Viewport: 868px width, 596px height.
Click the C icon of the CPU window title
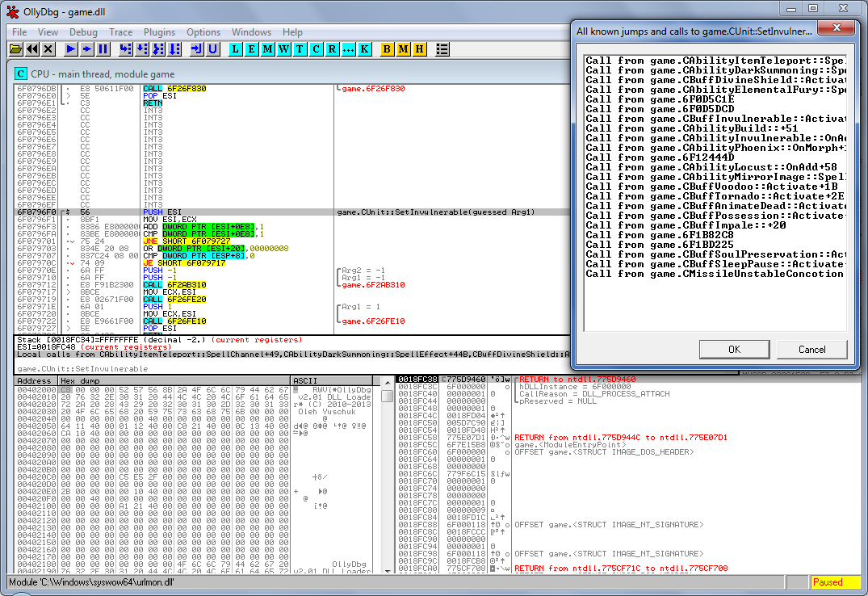pos(21,73)
